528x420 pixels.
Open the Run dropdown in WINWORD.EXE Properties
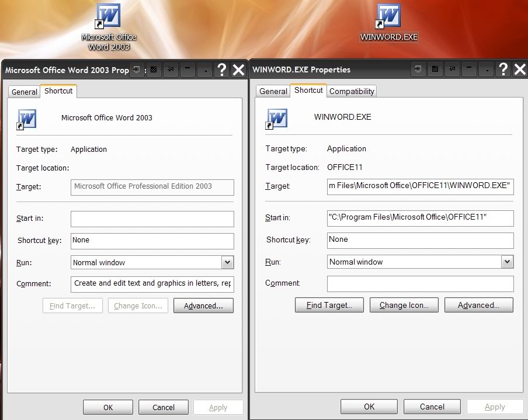(507, 262)
